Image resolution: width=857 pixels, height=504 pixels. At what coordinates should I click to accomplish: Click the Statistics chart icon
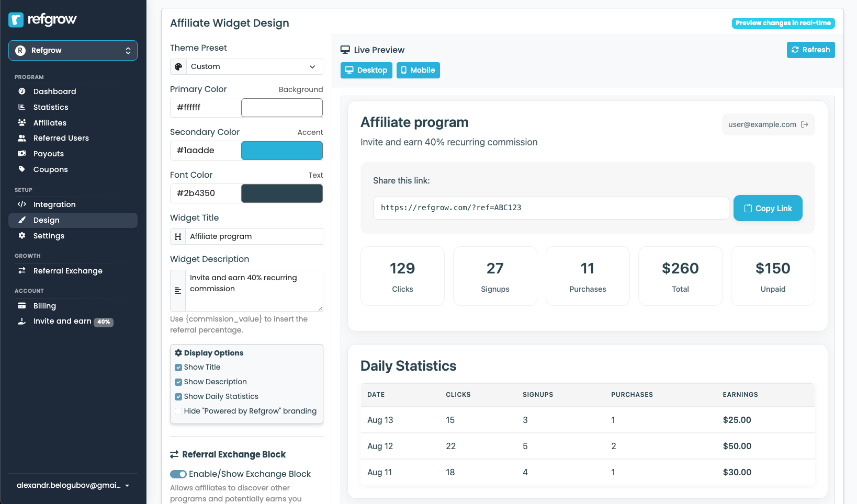tap(22, 107)
